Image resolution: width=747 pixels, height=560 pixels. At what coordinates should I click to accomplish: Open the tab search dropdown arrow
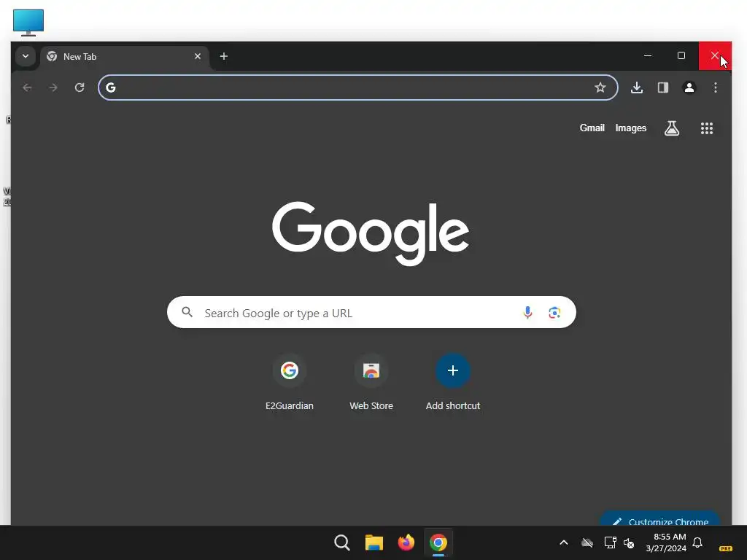[26, 56]
